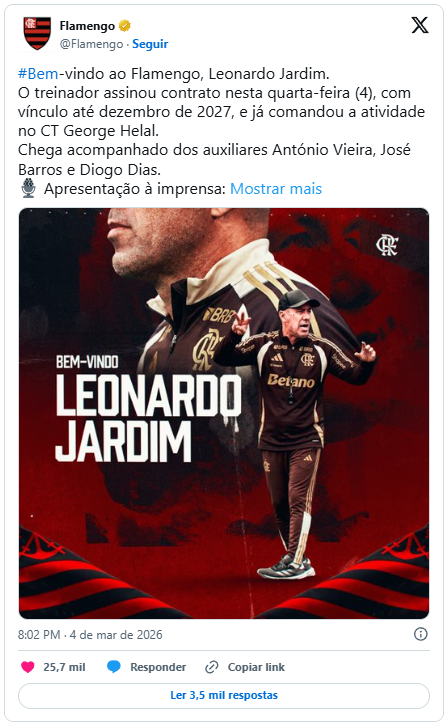The height and width of the screenshot is (725, 444).
Task: Click the Flamengo crest profile avatar
Action: [37, 33]
